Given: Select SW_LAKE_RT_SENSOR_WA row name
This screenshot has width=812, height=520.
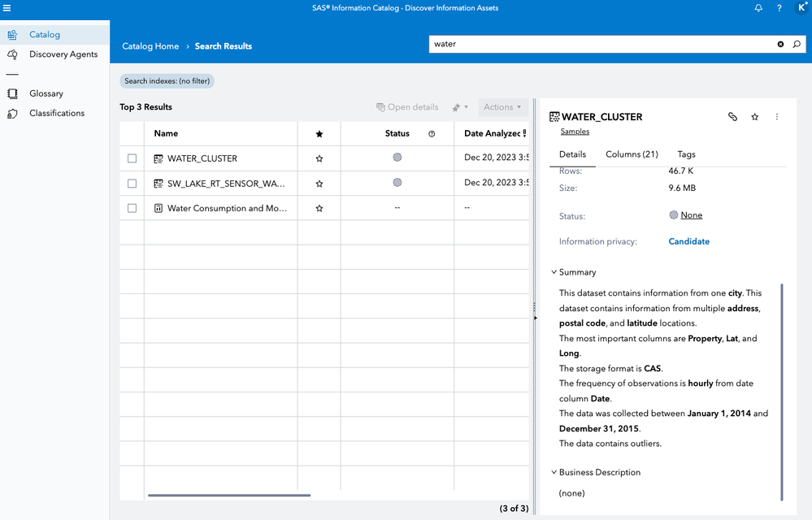Looking at the screenshot, I should (x=226, y=183).
